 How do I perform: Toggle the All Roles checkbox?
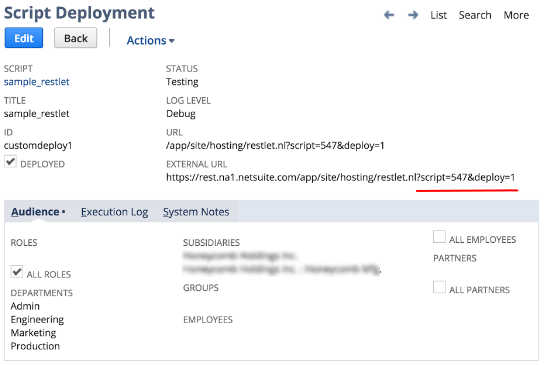(x=17, y=272)
